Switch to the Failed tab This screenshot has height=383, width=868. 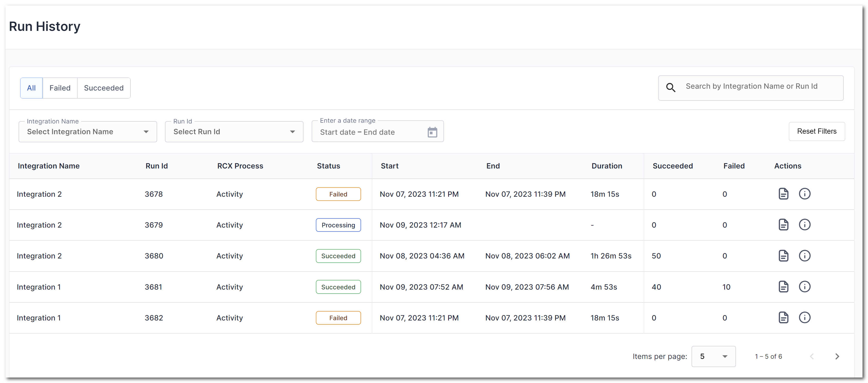[x=60, y=88]
